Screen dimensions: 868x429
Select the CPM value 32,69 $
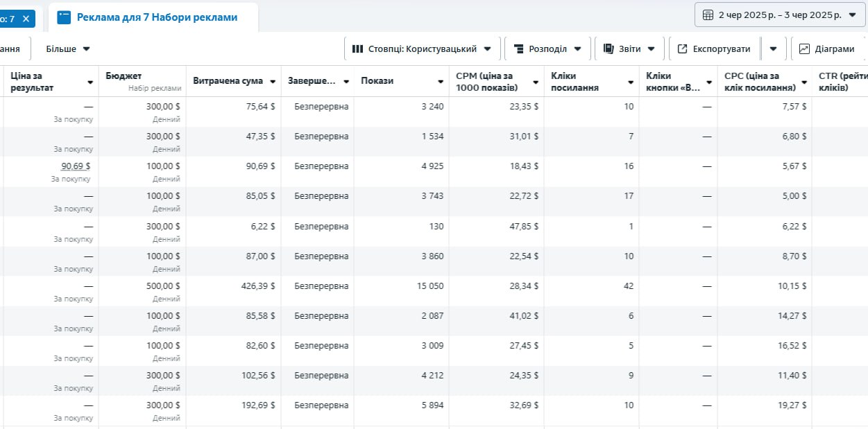(x=524, y=405)
